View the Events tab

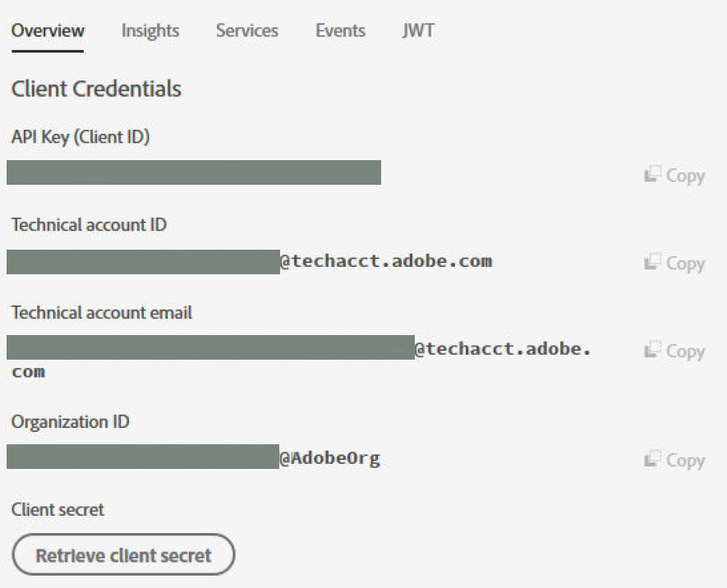[339, 30]
